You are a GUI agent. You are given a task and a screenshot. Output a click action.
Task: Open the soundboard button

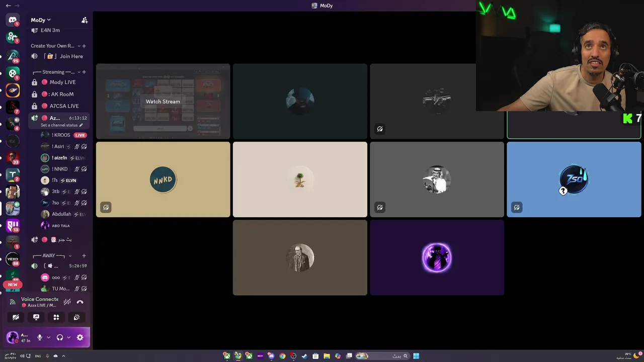76,317
